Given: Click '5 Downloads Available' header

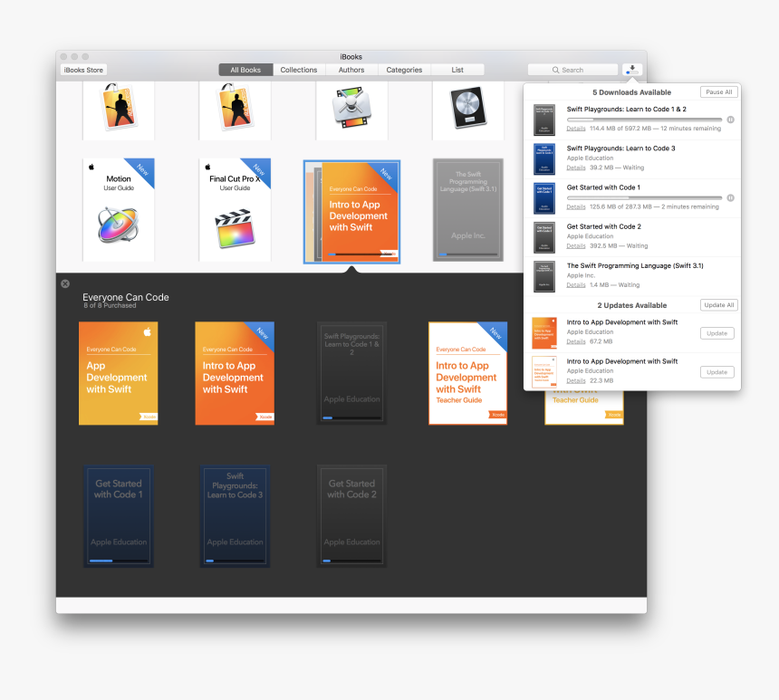Looking at the screenshot, I should tap(631, 92).
